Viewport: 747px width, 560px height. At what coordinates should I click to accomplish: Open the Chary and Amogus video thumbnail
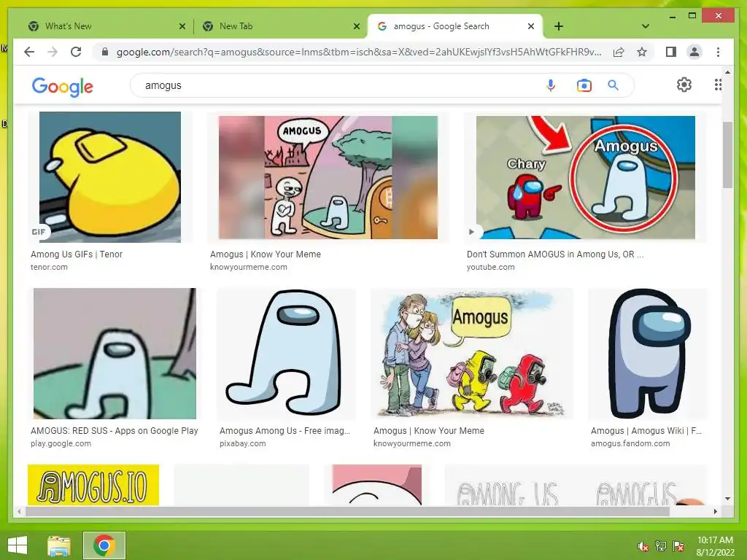[586, 177]
